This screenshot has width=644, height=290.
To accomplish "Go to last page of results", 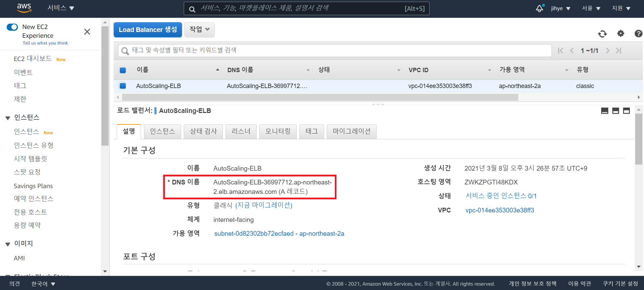I will 619,51.
